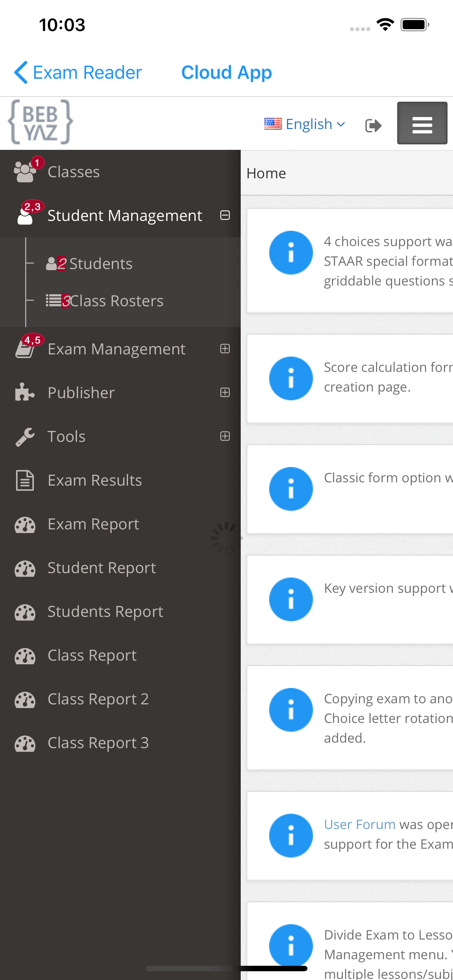
Task: Open Class Rosters submenu item
Action: click(116, 300)
